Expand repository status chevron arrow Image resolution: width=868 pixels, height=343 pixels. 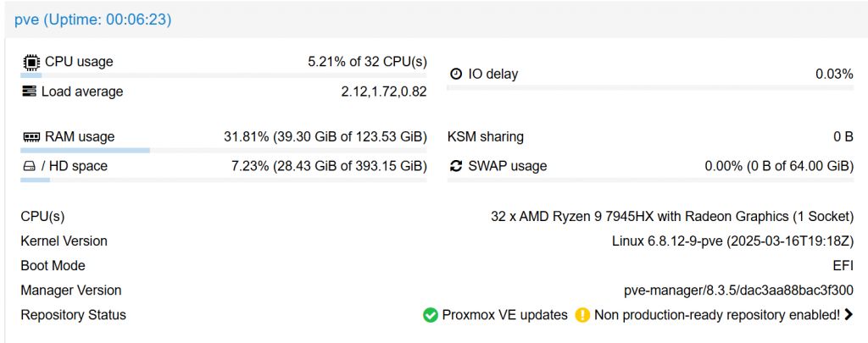[x=849, y=315]
